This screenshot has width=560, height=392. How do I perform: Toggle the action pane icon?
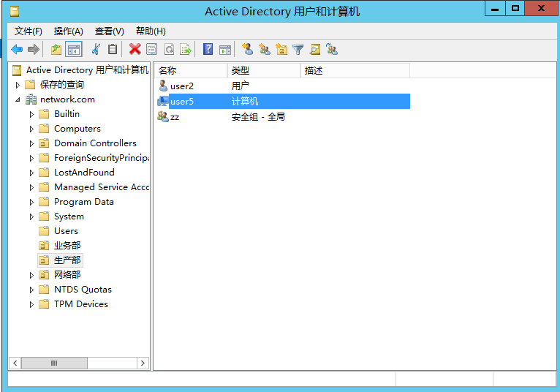tap(225, 50)
